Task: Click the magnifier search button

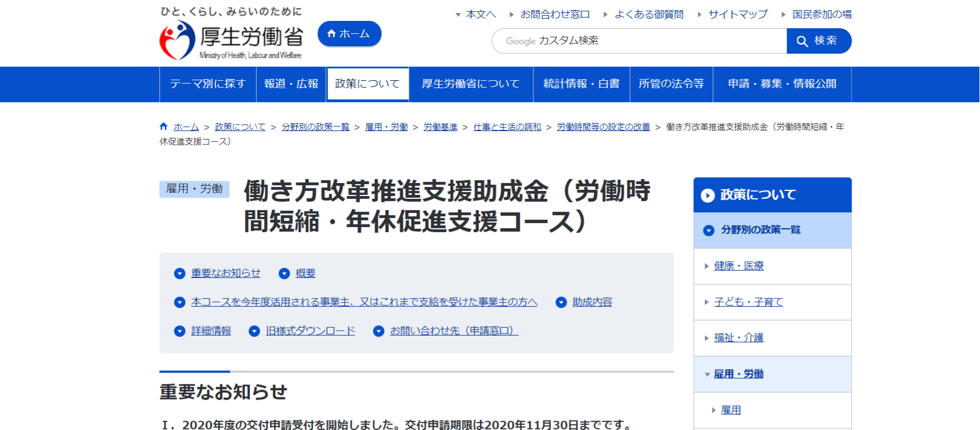Action: tap(818, 41)
